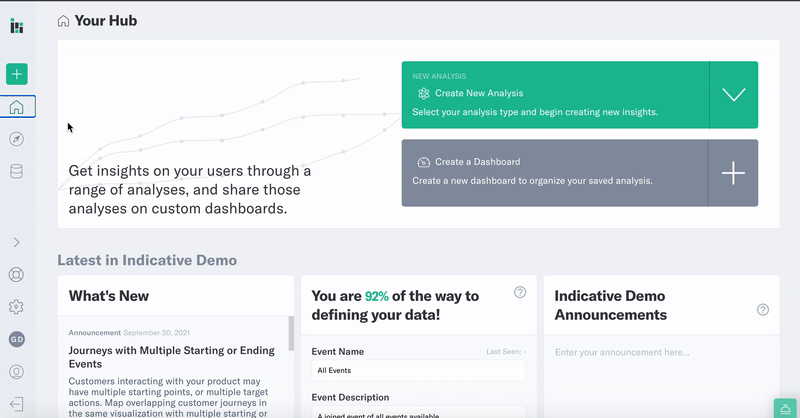Click the What's New panel scrollbar
The image size is (800, 418).
click(291, 334)
